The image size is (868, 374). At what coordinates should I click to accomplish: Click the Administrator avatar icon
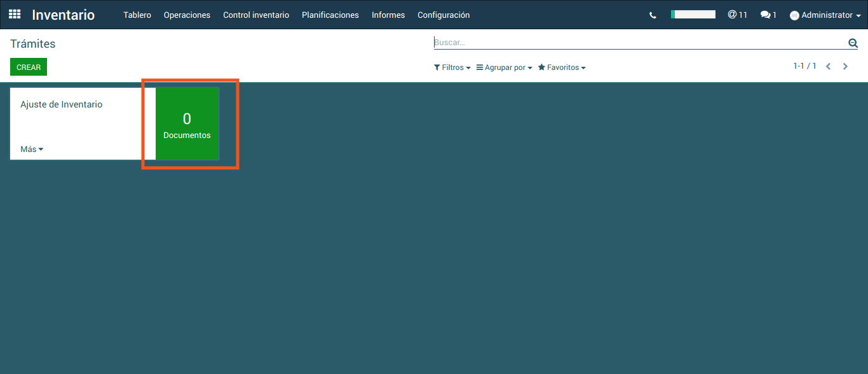794,15
